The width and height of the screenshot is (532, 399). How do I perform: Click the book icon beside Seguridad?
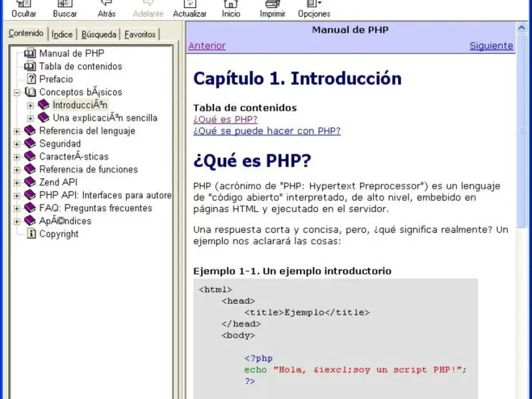pyautogui.click(x=30, y=143)
